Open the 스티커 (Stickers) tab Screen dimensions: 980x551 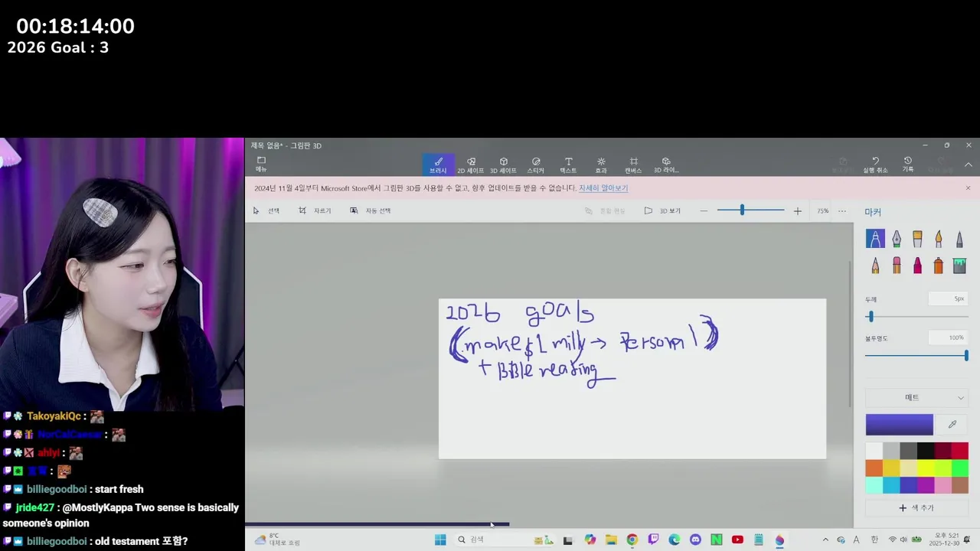click(x=536, y=165)
